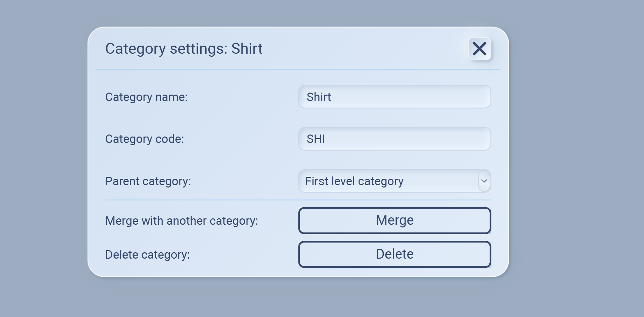The height and width of the screenshot is (317, 644).
Task: Click the X icon in dialog header
Action: coord(480,49)
